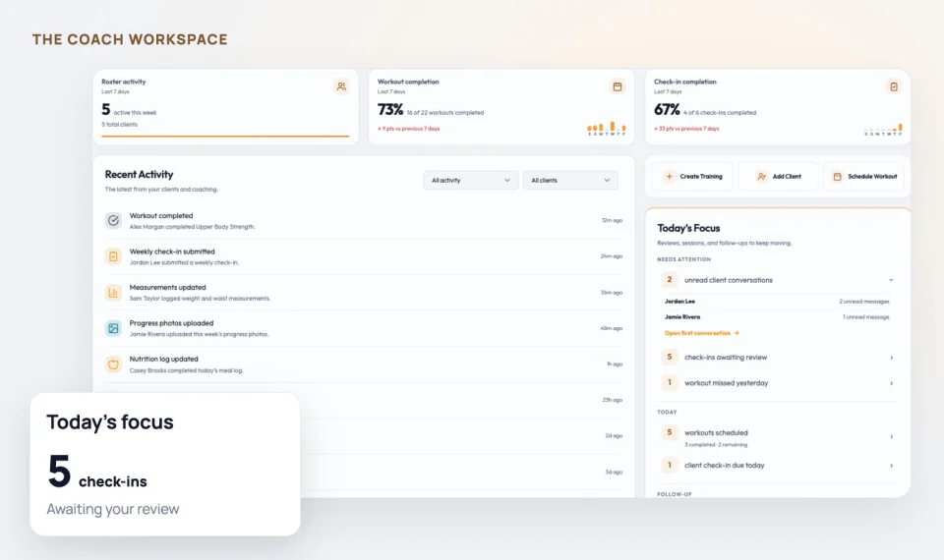
Task: Click the Workout completion mini bar chart
Action: pyautogui.click(x=607, y=128)
